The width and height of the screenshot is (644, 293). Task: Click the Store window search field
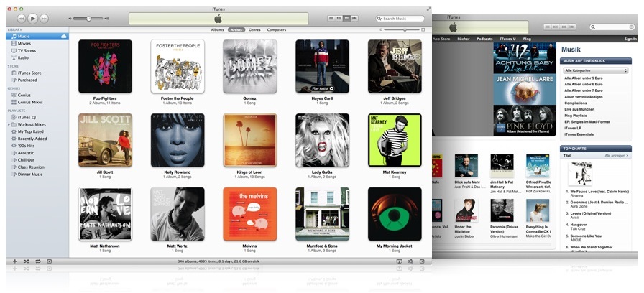click(x=612, y=27)
